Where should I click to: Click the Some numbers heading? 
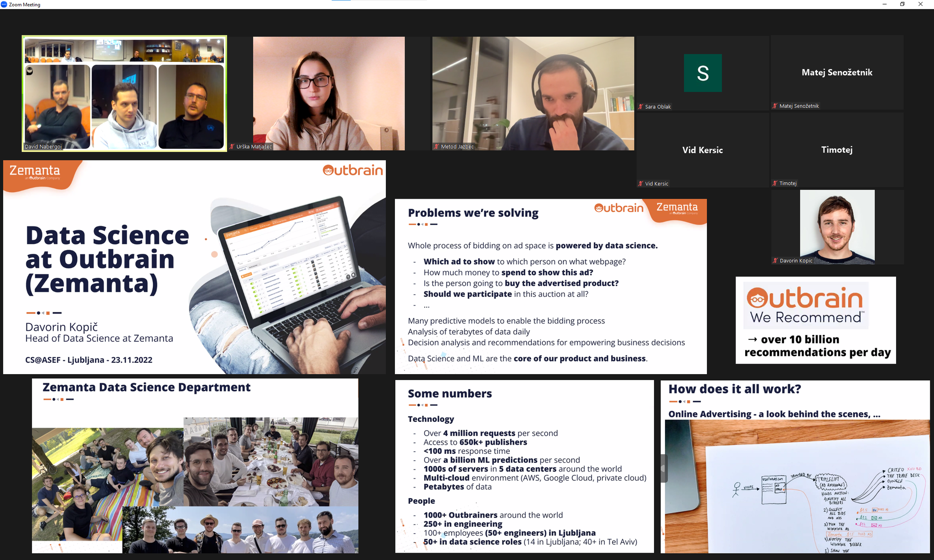point(450,394)
